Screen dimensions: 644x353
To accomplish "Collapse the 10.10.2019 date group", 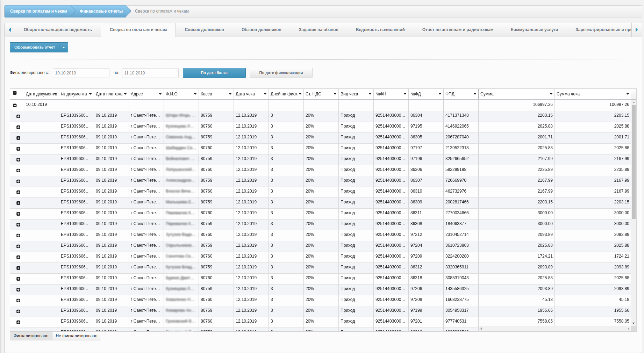I will (x=15, y=105).
